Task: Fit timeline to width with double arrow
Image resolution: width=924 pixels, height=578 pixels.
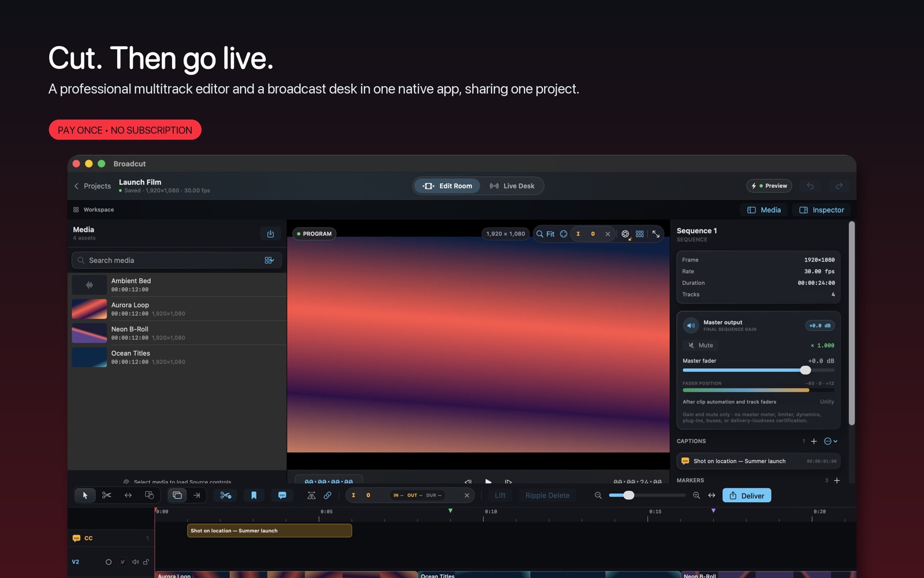Action: point(711,495)
